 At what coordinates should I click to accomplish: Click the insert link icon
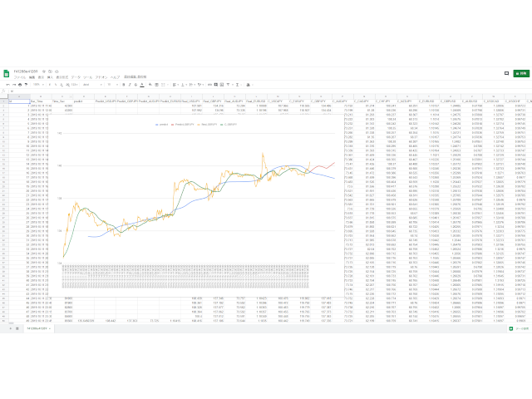click(209, 85)
